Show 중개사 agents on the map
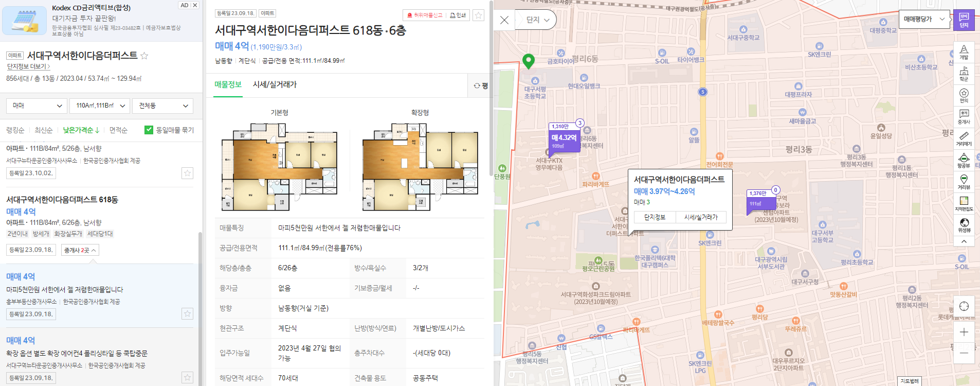 pyautogui.click(x=964, y=117)
